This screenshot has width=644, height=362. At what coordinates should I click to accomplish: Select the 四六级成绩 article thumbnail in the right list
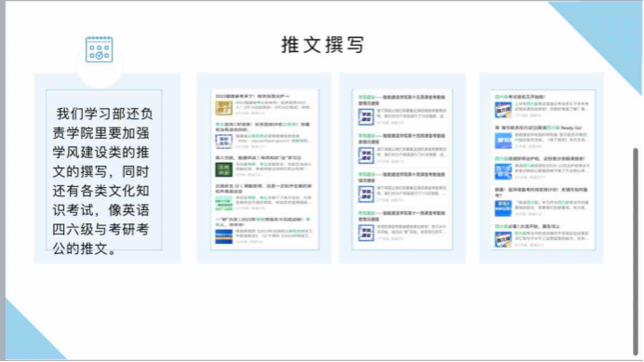pos(503,172)
